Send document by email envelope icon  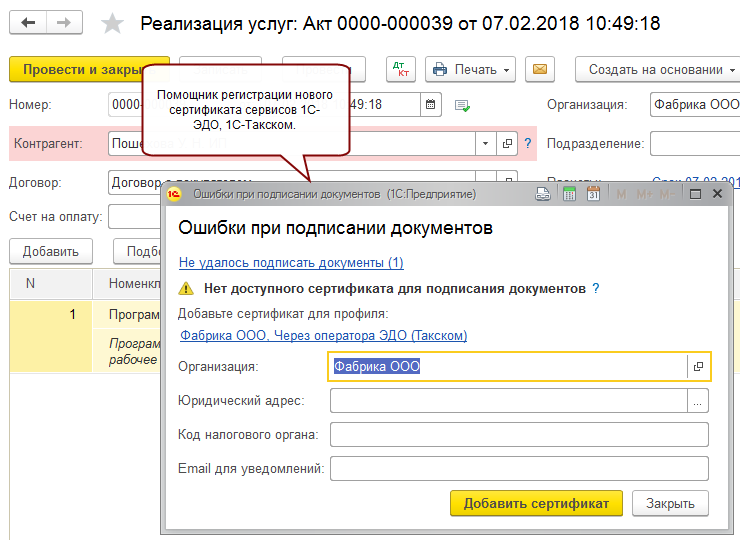539,69
